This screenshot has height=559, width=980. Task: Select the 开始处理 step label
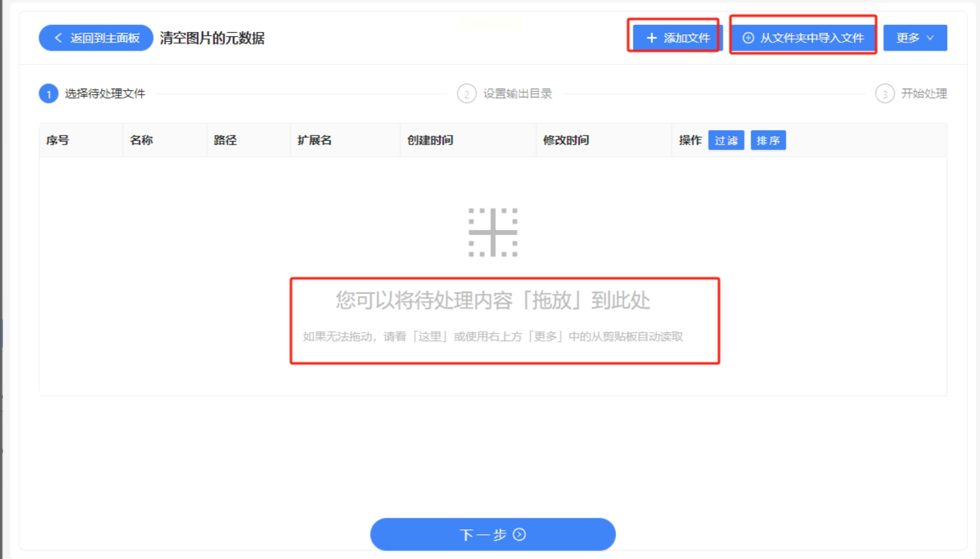[924, 94]
